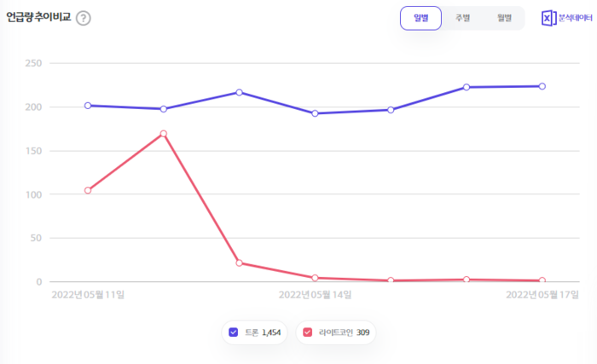
Task: Uncheck the 트론 legend checkbox
Action: [x=234, y=332]
